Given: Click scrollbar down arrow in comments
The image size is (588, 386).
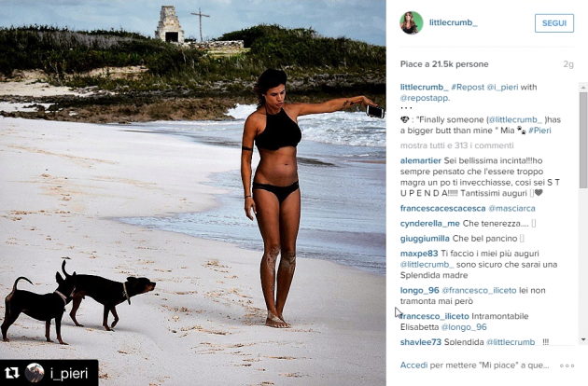Looking at the screenshot, I should tap(583, 339).
